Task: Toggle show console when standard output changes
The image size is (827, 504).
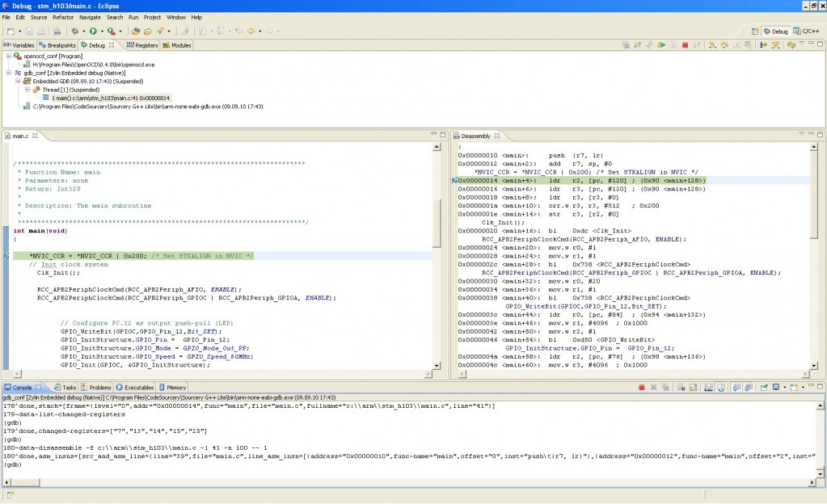Action: tap(736, 388)
